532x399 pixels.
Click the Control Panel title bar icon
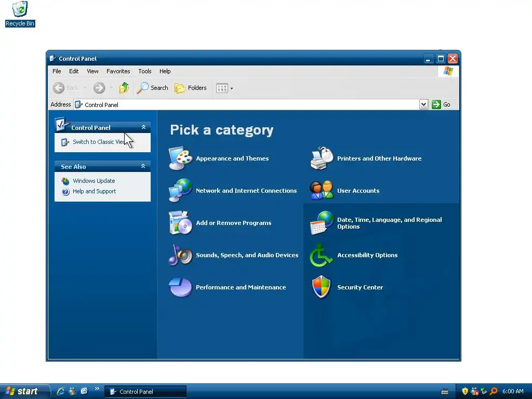(52, 58)
